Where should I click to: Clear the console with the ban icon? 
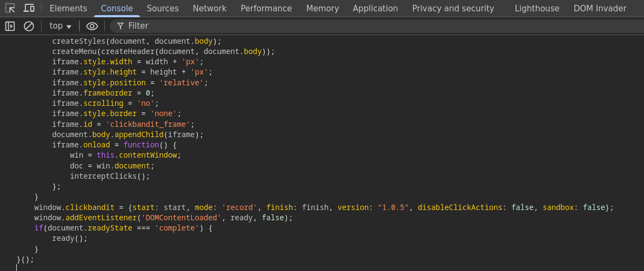(x=29, y=26)
